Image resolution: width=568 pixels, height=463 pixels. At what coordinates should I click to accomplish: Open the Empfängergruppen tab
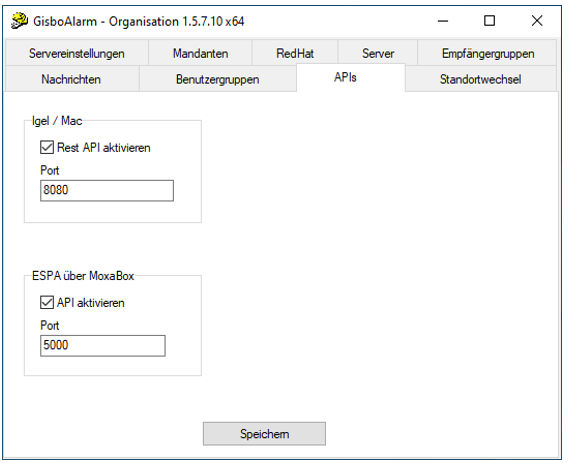coord(488,53)
